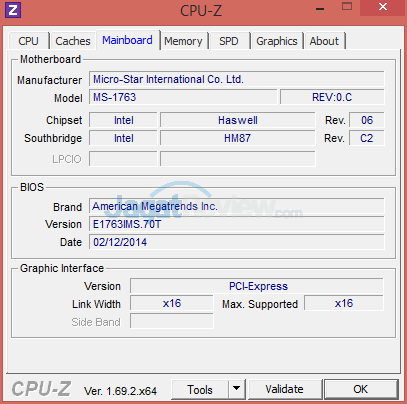The height and width of the screenshot is (404, 407).
Task: Click the BIOS Version E1763IMS.70T
Action: [x=237, y=224]
